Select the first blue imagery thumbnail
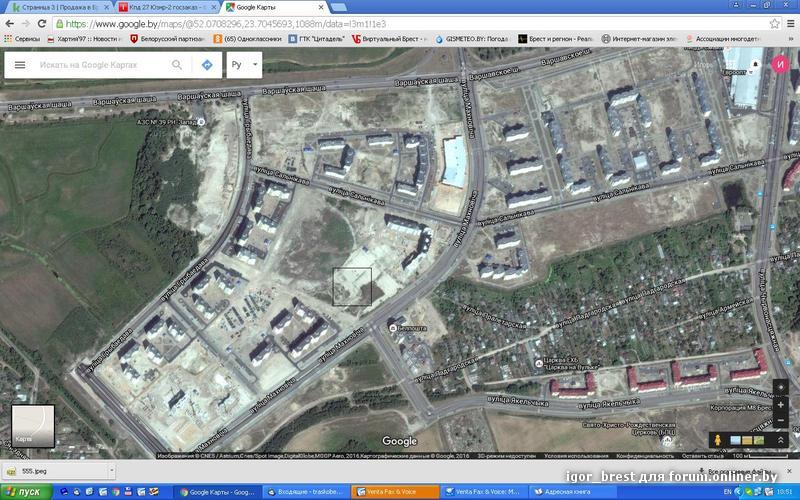This screenshot has height=500, width=800. click(735, 440)
